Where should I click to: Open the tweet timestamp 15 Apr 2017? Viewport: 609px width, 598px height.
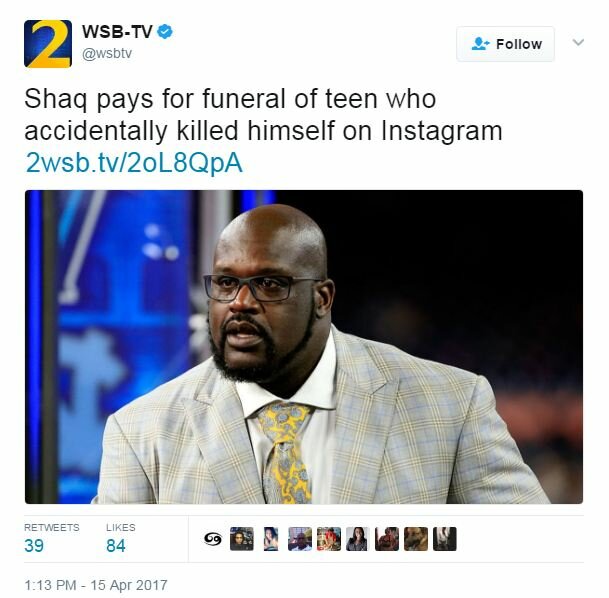[96, 585]
